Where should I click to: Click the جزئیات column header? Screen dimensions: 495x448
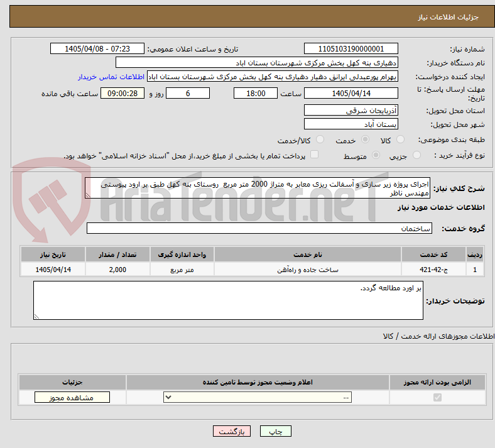pos(72,382)
